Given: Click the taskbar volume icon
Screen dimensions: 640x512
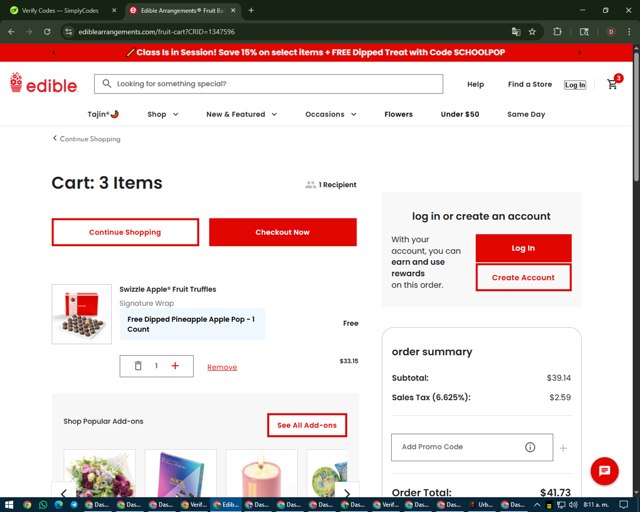Looking at the screenshot, I should click(573, 505).
